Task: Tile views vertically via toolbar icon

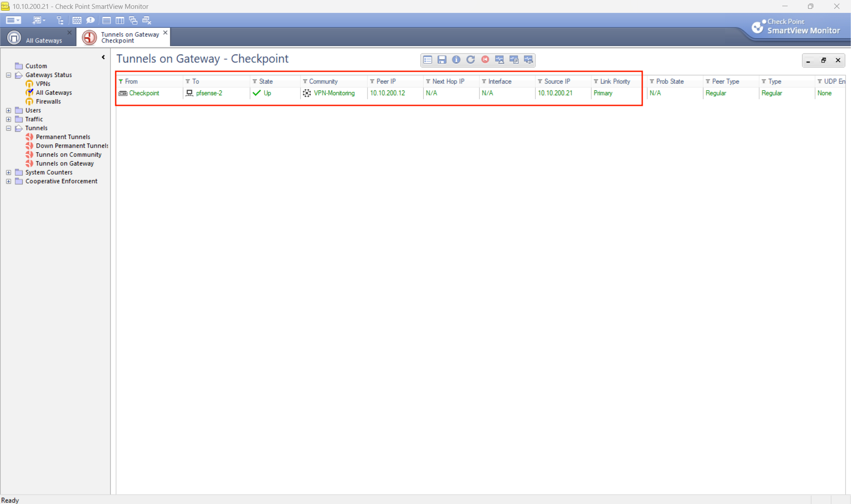Action: pyautogui.click(x=120, y=20)
